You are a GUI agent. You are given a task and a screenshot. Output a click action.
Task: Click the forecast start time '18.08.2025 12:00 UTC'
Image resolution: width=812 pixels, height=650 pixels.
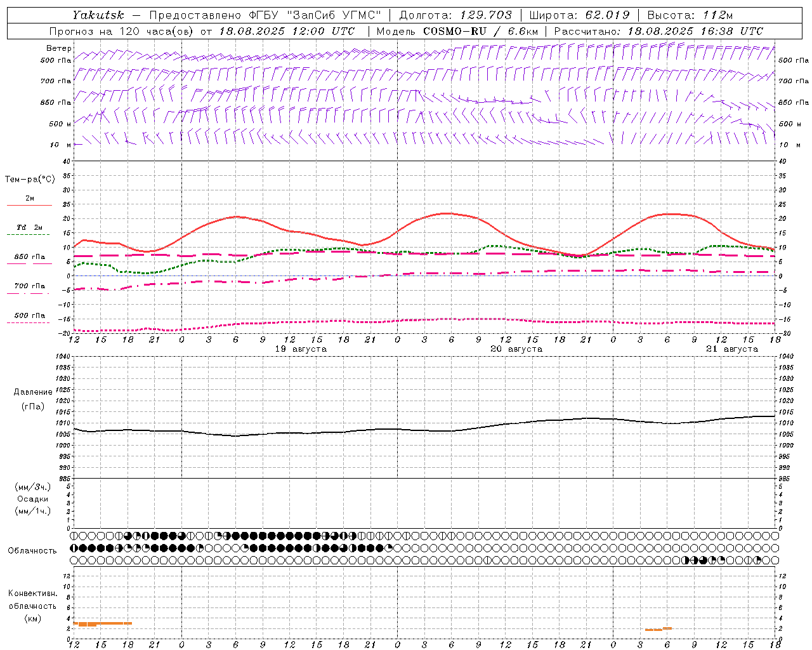click(x=287, y=31)
